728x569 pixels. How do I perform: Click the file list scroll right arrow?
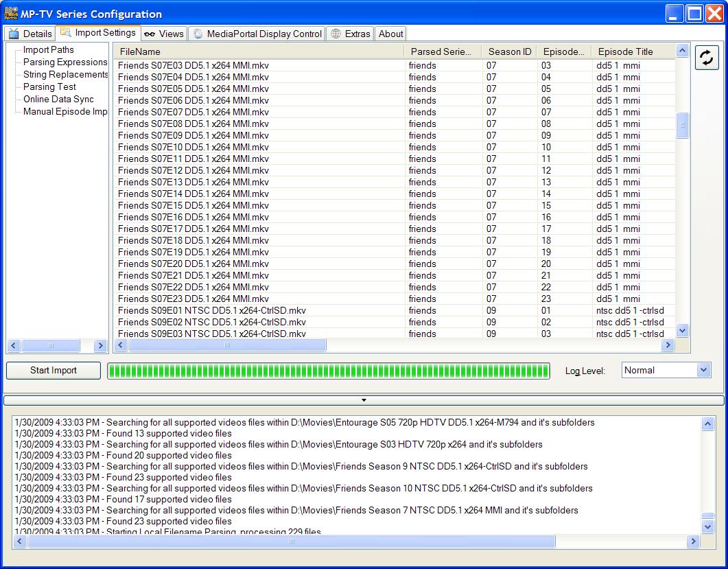[668, 345]
